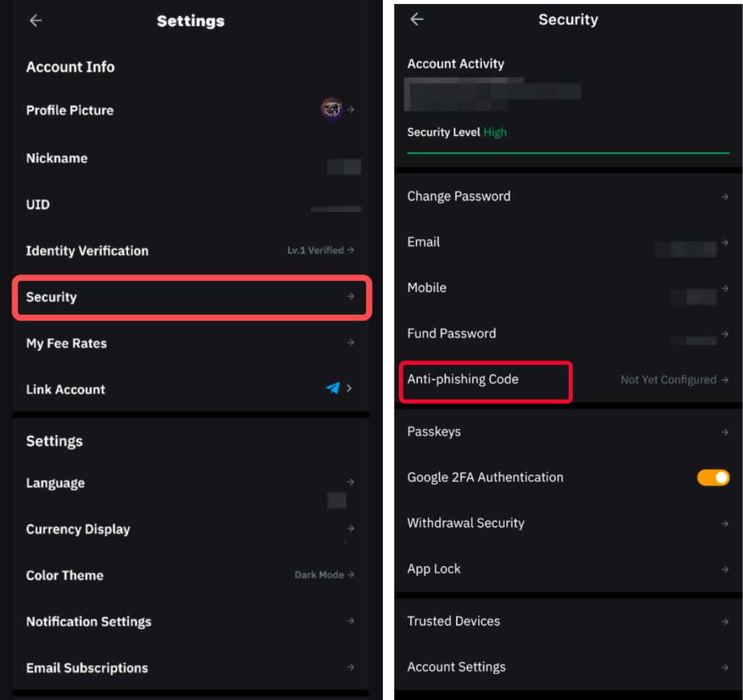Tap the Telegram icon beside Link Account
The image size is (743, 700).
click(333, 388)
